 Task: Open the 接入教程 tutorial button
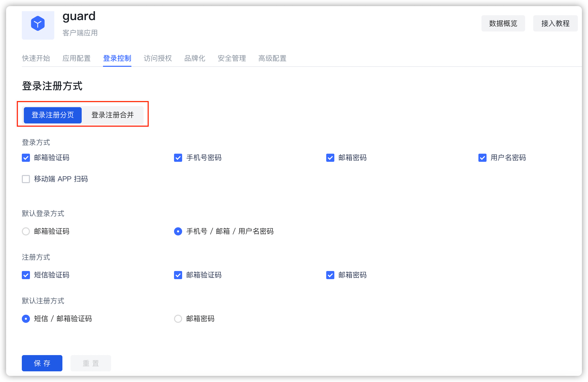click(x=555, y=23)
